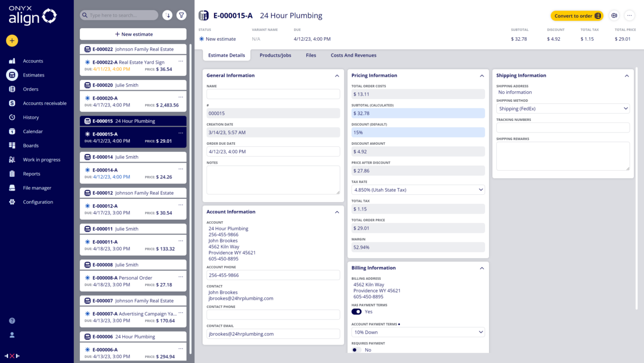This screenshot has height=363, width=644.
Task: Click the ONYX align logo
Action: (33, 16)
